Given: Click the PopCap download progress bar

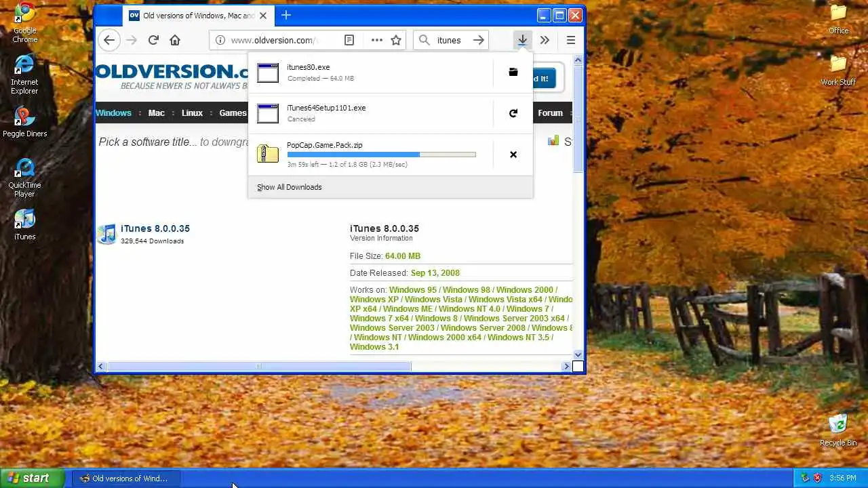Looking at the screenshot, I should click(381, 155).
